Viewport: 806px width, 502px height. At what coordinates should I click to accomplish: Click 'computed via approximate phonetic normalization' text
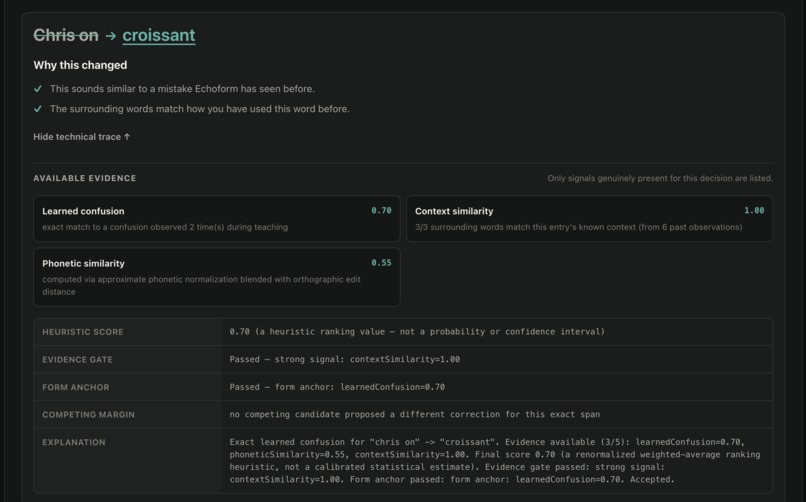point(202,286)
